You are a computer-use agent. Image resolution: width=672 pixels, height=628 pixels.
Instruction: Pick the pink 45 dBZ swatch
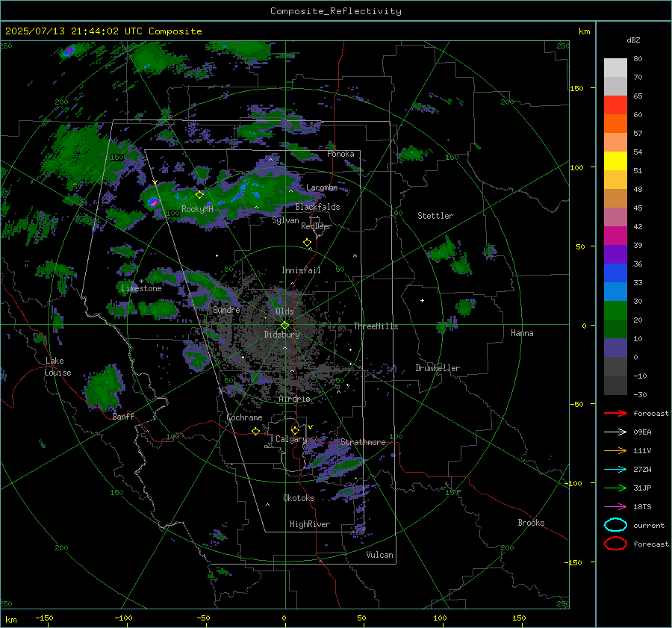(x=615, y=217)
